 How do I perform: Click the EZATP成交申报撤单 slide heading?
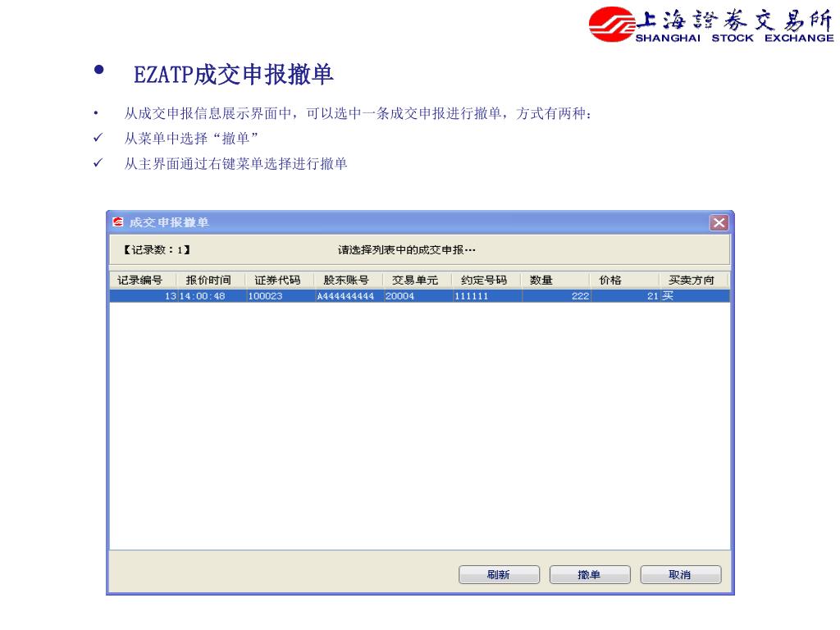pos(234,75)
